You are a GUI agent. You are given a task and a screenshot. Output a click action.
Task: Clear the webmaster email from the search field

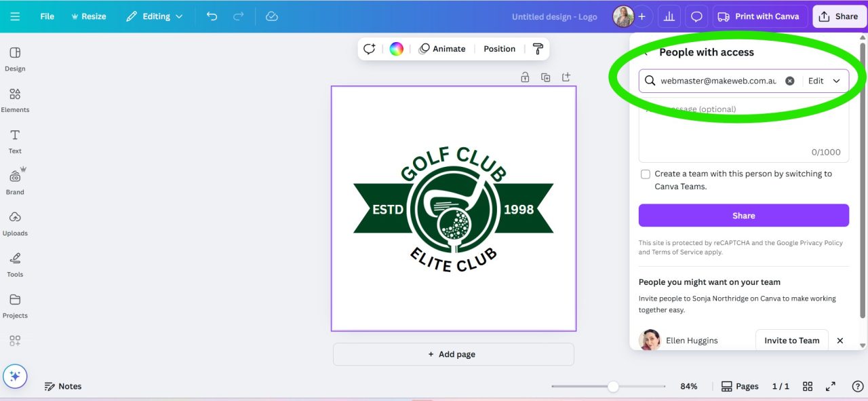point(789,80)
